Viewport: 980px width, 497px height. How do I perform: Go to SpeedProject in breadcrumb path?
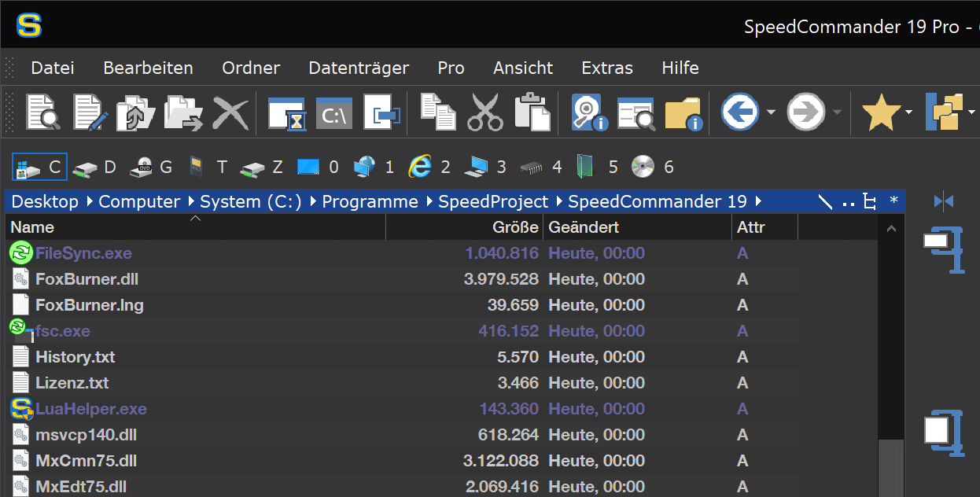(493, 202)
